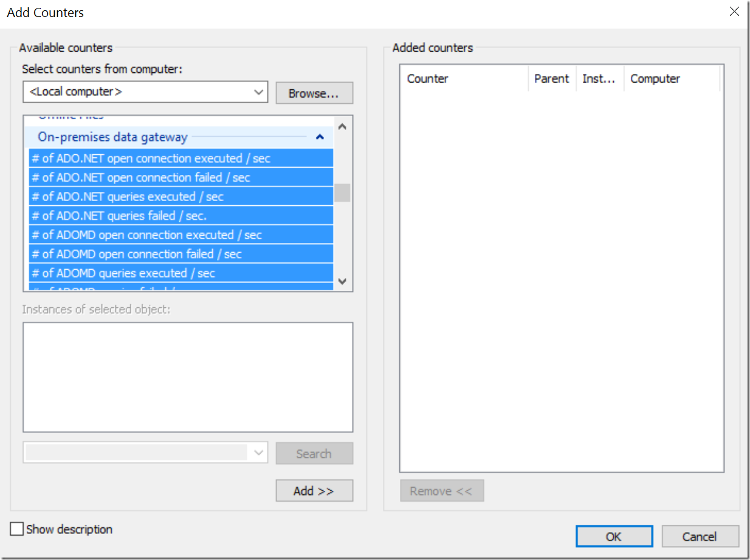Click the Parent column header
The height and width of the screenshot is (560, 750).
552,79
